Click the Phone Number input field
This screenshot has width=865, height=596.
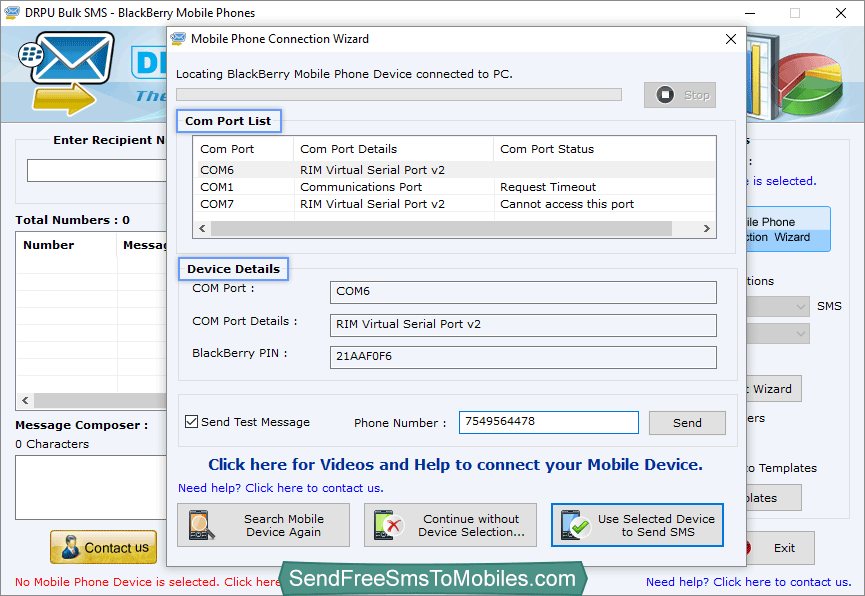(x=548, y=422)
